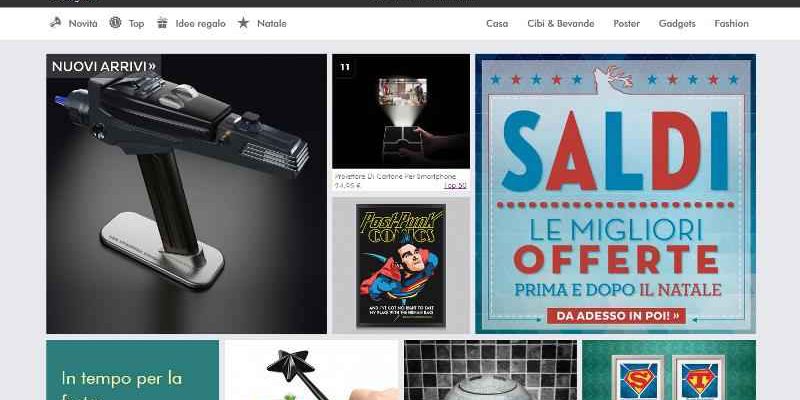Open the cardboard smartphone projector image
800x400 pixels.
click(x=401, y=111)
